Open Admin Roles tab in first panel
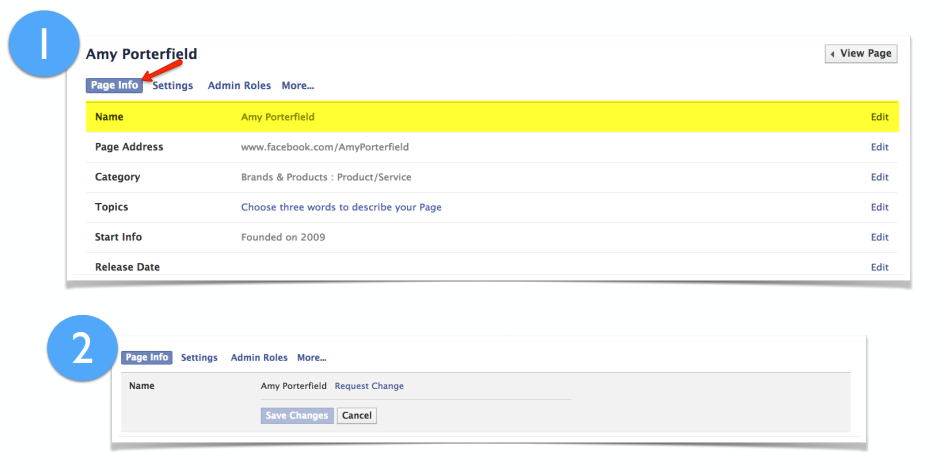The height and width of the screenshot is (474, 944). [x=239, y=86]
